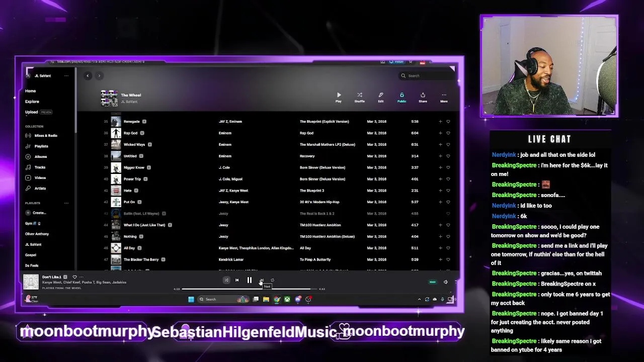Skip to the previous track
Viewport: 644px width, 362px height.
pos(237,281)
